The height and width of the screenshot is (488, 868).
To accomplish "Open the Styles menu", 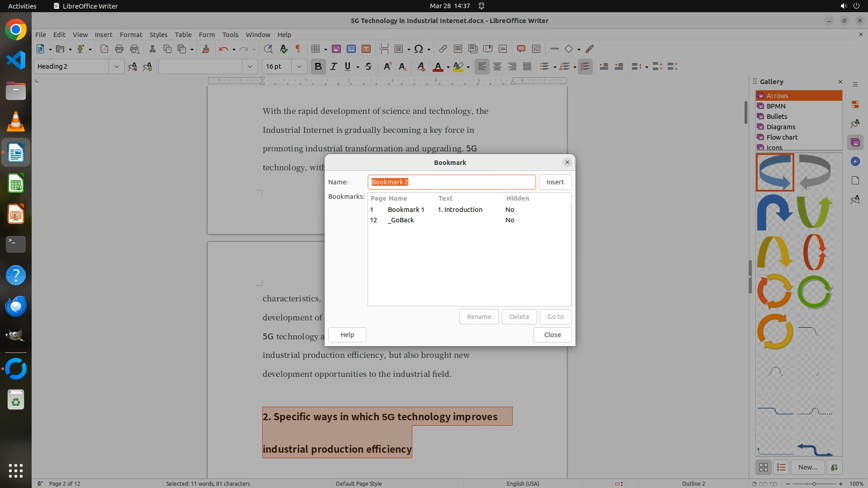I will pyautogui.click(x=158, y=34).
